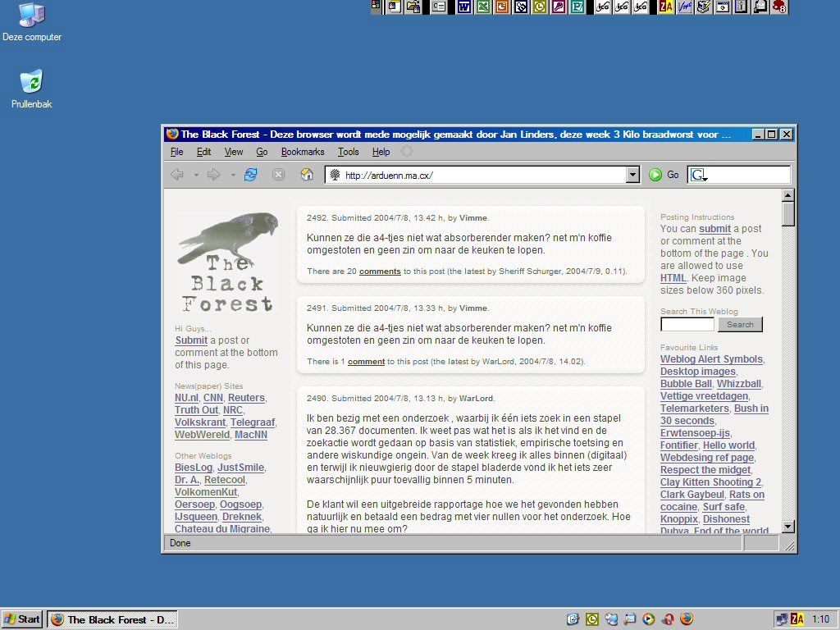The width and height of the screenshot is (840, 630).
Task: Open the BiesLog weblog link
Action: (x=194, y=468)
